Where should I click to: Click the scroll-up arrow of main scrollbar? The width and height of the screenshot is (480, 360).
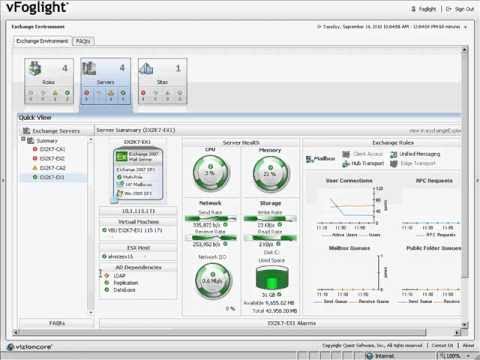[465, 50]
